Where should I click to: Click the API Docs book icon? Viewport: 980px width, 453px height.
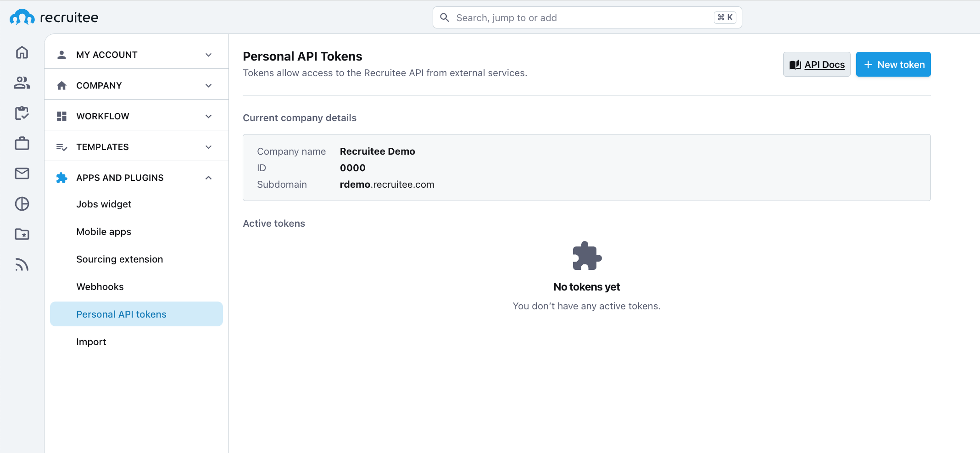click(x=795, y=65)
